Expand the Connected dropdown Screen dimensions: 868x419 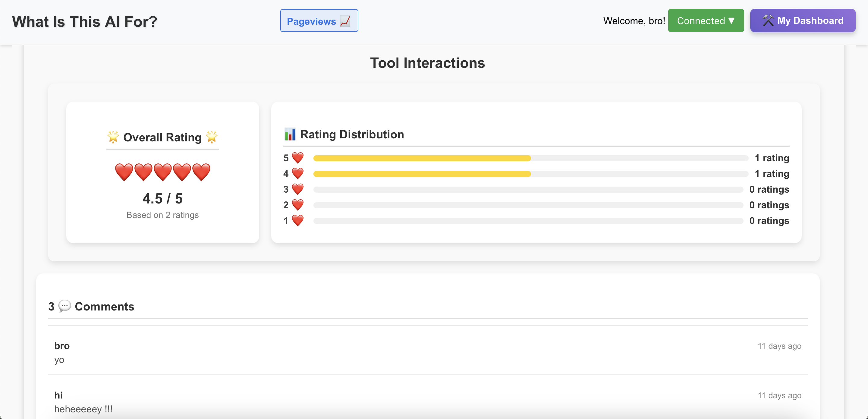pos(706,20)
